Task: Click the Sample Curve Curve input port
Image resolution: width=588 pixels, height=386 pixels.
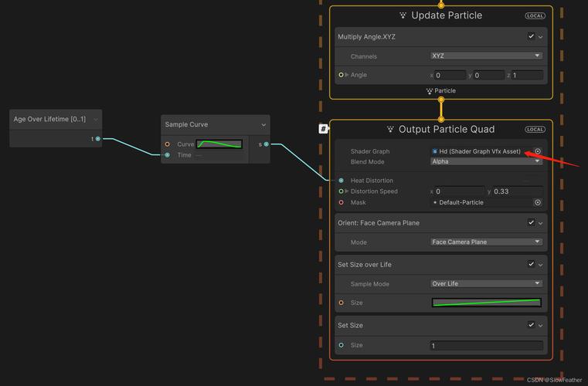Action: click(167, 144)
